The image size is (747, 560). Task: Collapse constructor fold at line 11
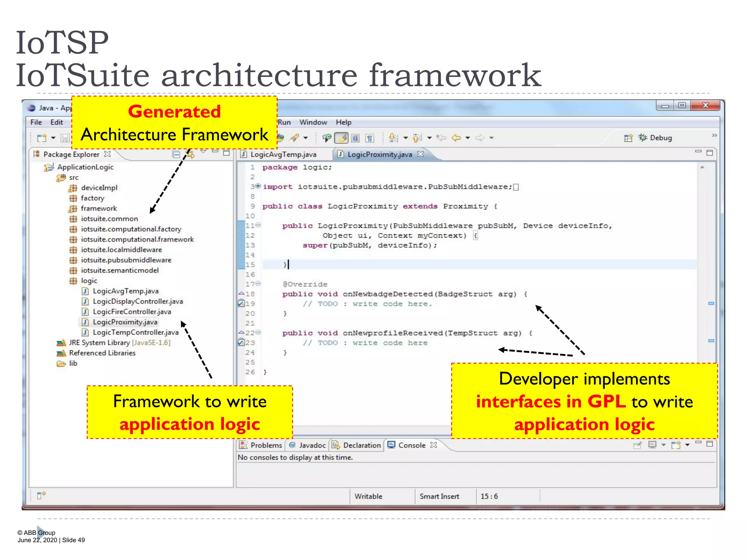(258, 225)
